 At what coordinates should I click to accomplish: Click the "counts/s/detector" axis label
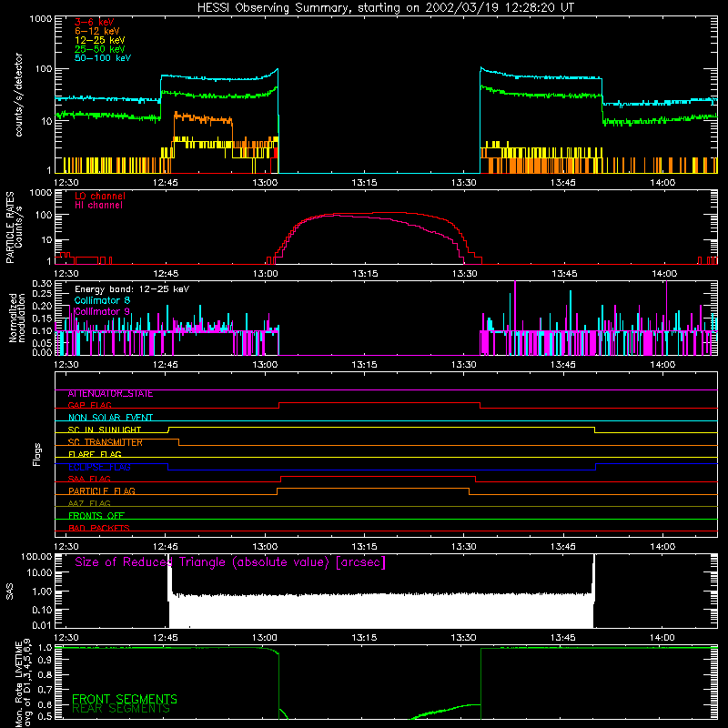tap(18, 95)
